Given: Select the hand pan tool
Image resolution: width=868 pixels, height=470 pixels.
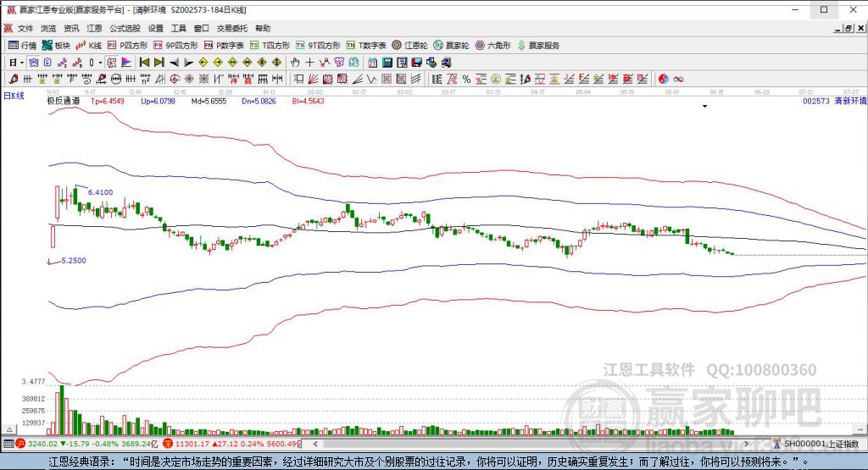Looking at the screenshot, I should pos(295,63).
